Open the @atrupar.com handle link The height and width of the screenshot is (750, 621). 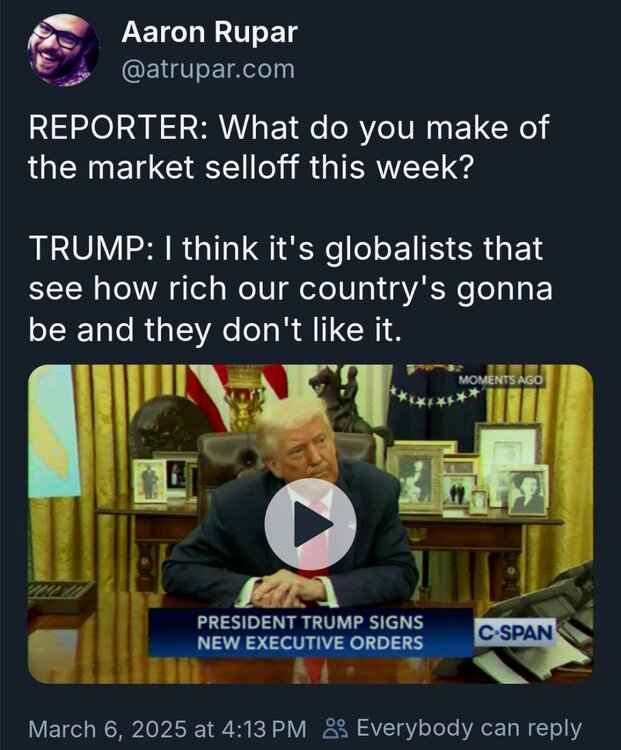(x=208, y=69)
